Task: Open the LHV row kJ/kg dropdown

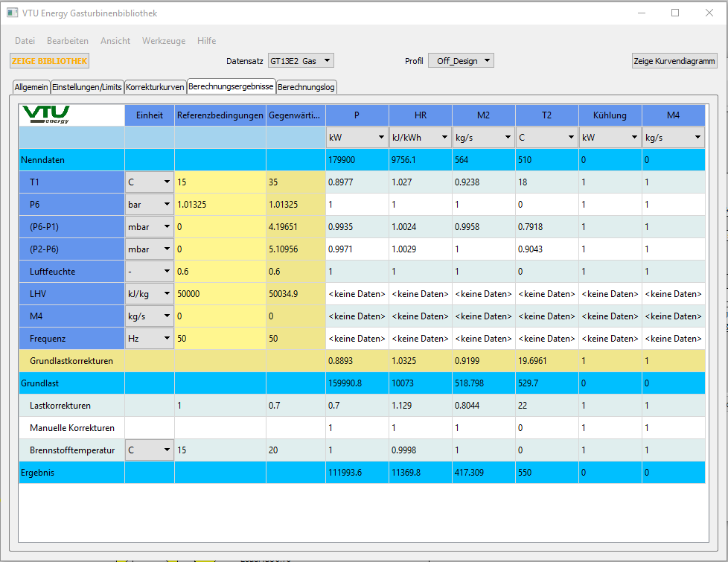Action: (x=150, y=293)
